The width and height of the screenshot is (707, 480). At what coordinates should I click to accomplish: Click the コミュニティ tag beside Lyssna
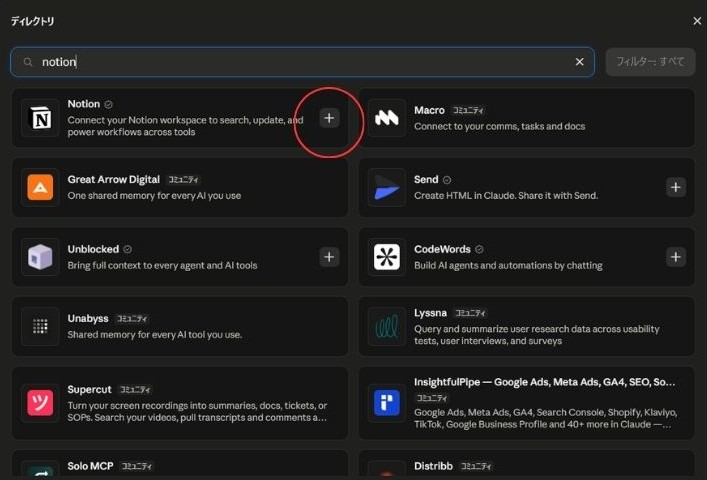tap(470, 313)
